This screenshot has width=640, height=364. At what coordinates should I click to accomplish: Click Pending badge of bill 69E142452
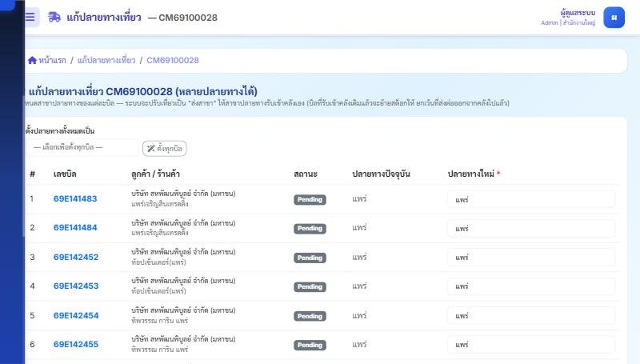click(x=310, y=258)
